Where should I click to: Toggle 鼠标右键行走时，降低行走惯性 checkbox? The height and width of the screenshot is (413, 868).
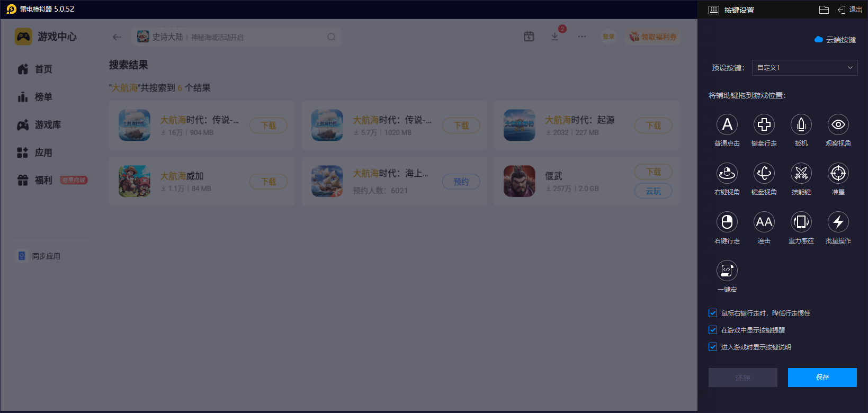713,313
